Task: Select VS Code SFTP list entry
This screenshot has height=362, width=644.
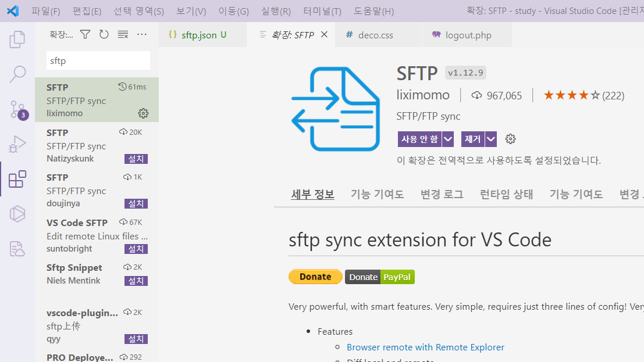Action: coord(97,235)
